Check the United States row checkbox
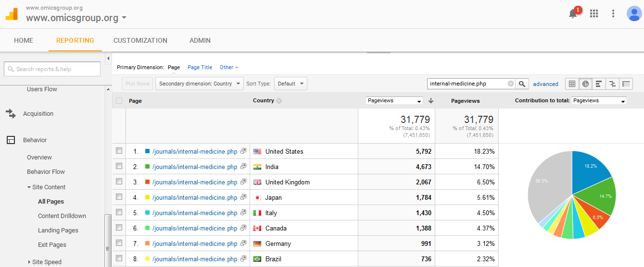This screenshot has height=267, width=644. point(119,151)
